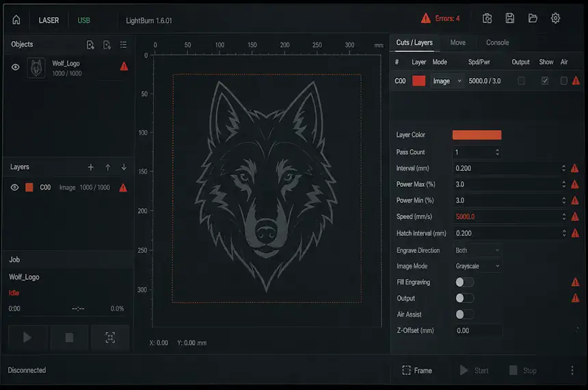Switch to the Console tab
Viewport: 588px width, 390px height.
pos(498,43)
